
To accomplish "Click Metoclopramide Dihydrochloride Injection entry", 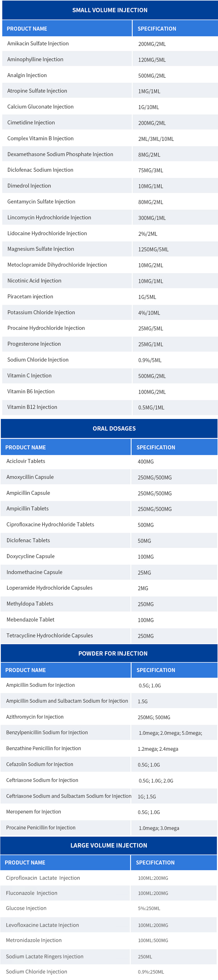I will (57, 265).
